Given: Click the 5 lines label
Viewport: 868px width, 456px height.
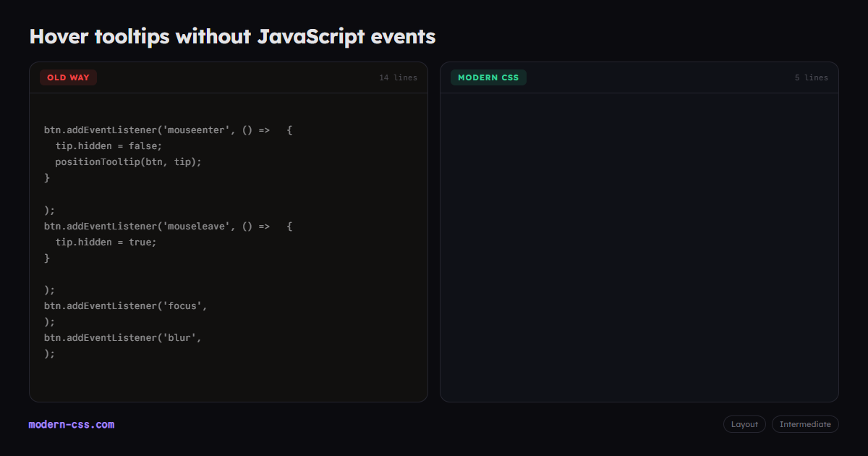Looking at the screenshot, I should pyautogui.click(x=812, y=77).
